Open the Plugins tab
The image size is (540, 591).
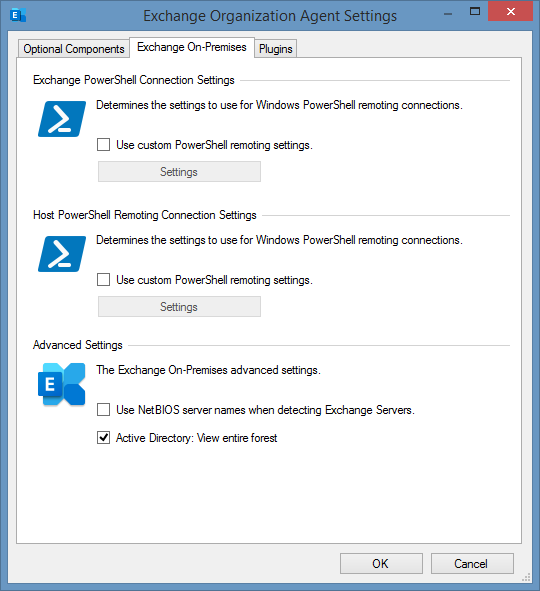pyautogui.click(x=275, y=49)
